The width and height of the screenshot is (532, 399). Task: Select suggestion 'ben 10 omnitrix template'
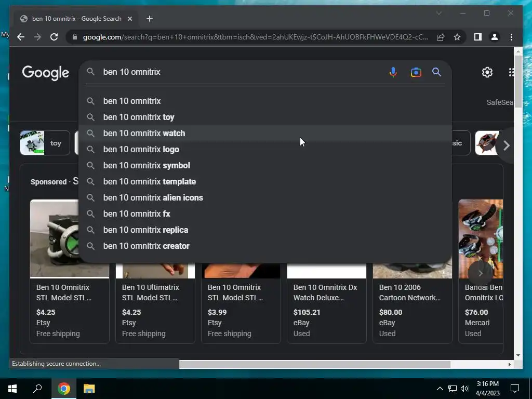[265, 181]
